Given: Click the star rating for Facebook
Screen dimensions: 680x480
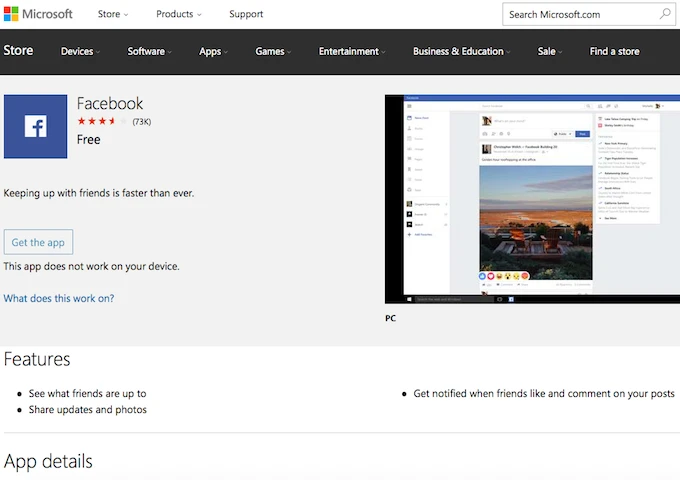Looking at the screenshot, I should click(103, 122).
